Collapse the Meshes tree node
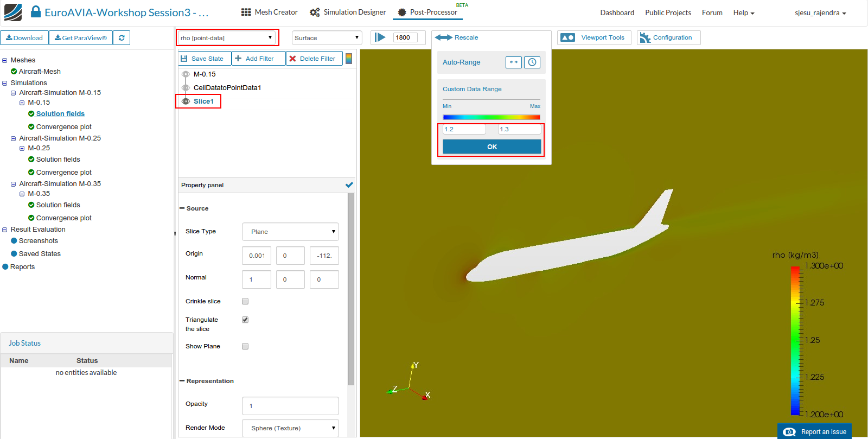Viewport: 868px width, 439px height. tap(5, 60)
